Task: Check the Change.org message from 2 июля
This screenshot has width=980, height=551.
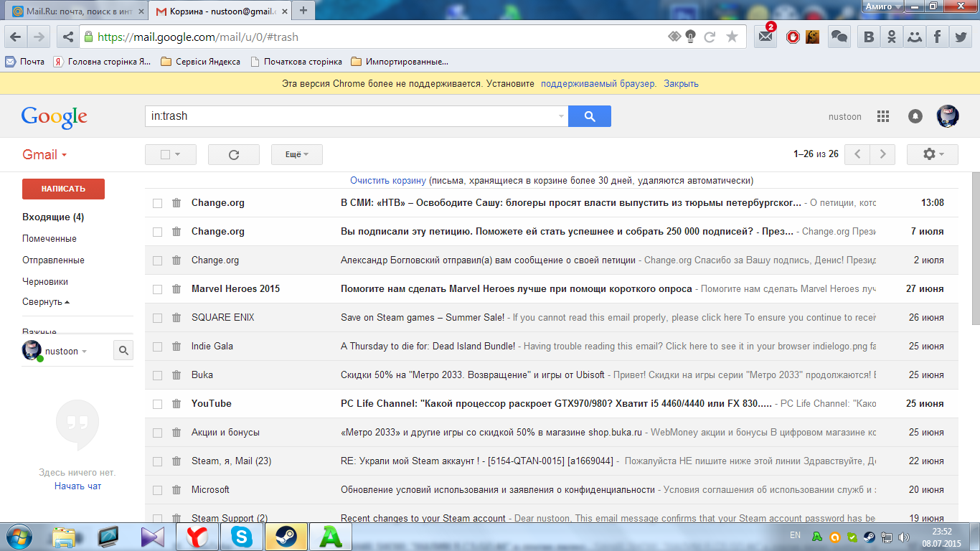Action: tap(157, 260)
